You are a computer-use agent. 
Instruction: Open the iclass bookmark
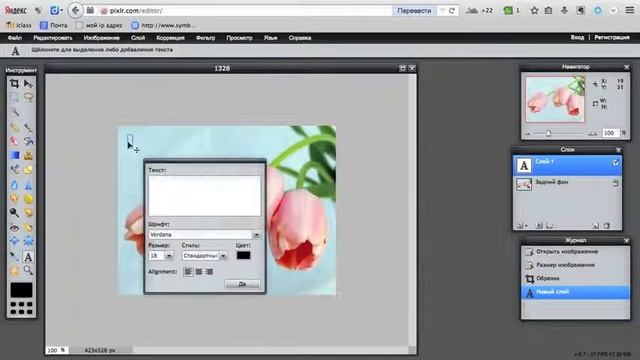click(x=19, y=25)
